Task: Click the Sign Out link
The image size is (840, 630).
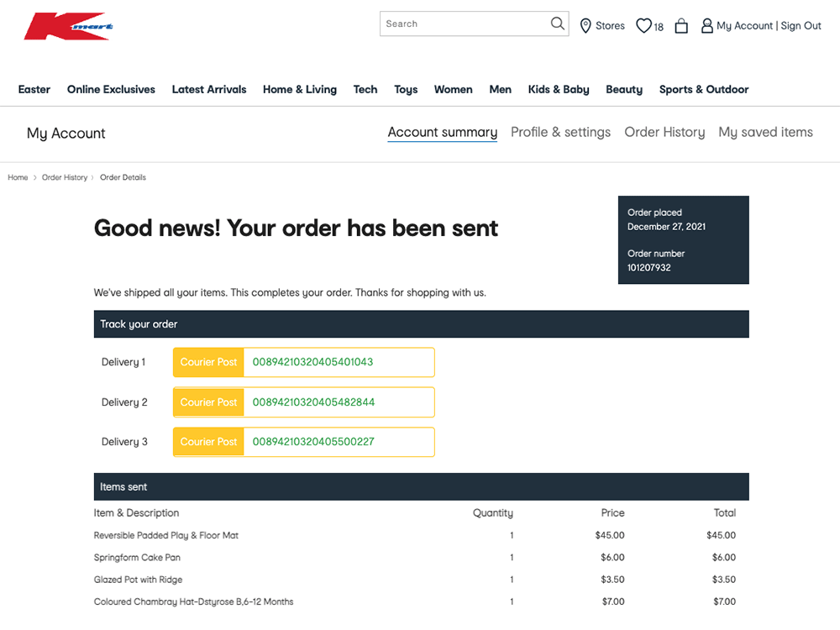Action: tap(801, 26)
